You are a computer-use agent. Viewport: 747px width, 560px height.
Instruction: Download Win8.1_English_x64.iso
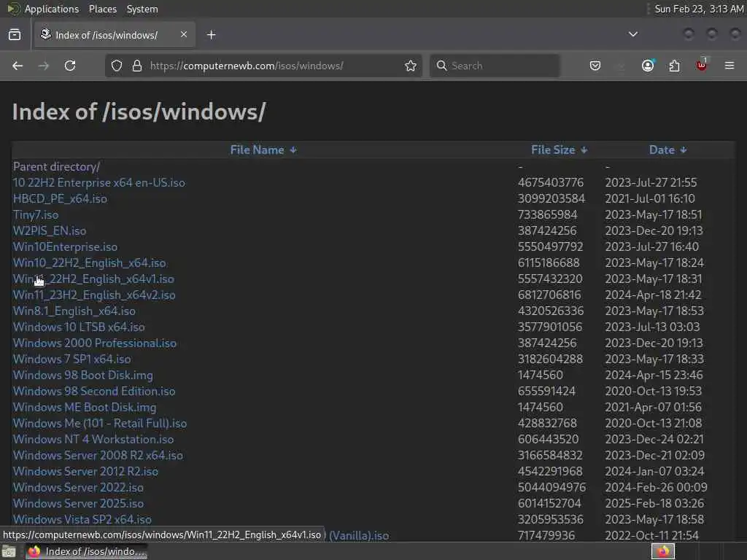click(x=74, y=311)
